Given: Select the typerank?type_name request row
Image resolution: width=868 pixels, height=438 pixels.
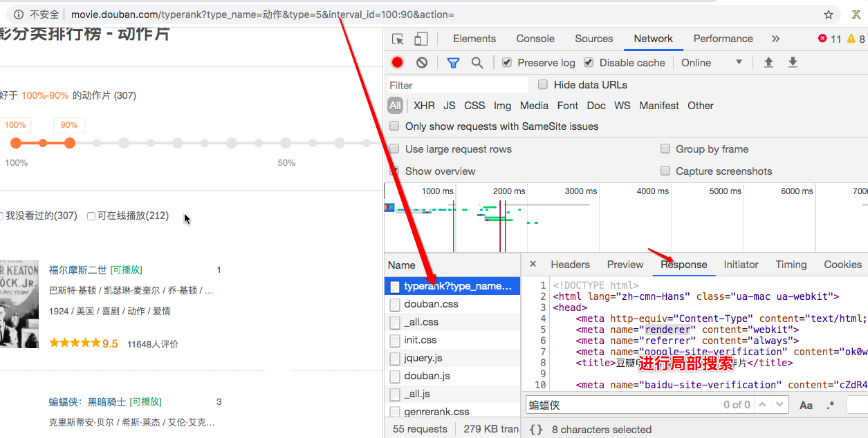Looking at the screenshot, I should point(452,286).
